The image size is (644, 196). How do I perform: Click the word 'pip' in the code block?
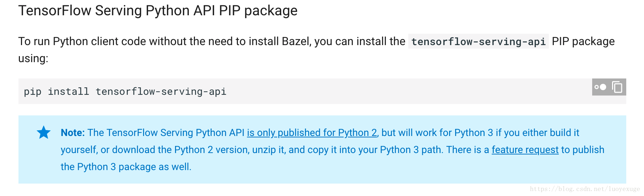[x=33, y=92]
